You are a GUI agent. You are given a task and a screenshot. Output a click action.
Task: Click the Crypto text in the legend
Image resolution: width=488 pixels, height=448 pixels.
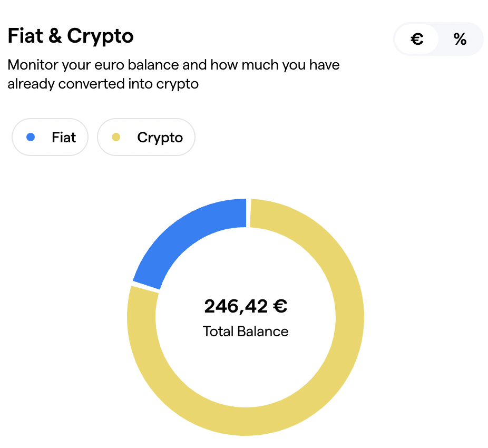[x=160, y=138]
